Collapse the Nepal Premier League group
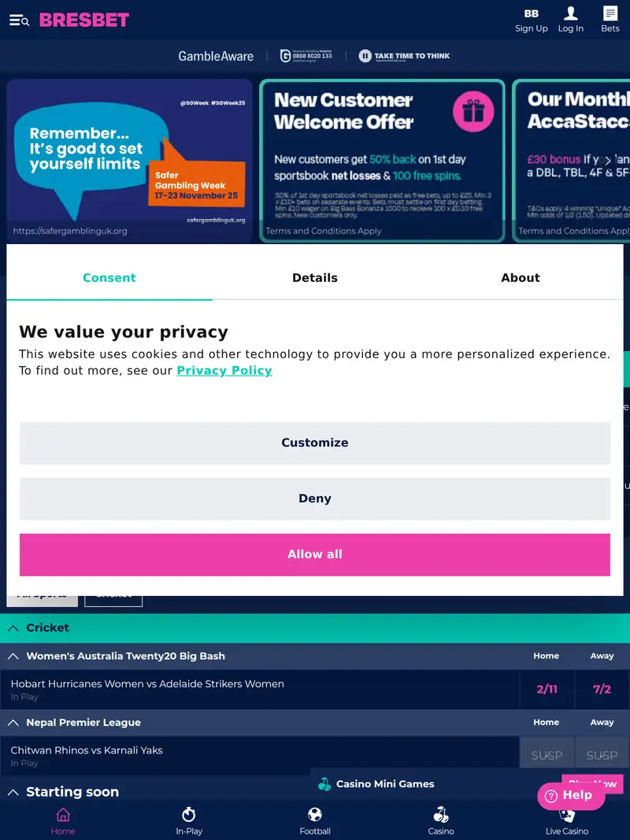This screenshot has width=630, height=840. coord(13,722)
